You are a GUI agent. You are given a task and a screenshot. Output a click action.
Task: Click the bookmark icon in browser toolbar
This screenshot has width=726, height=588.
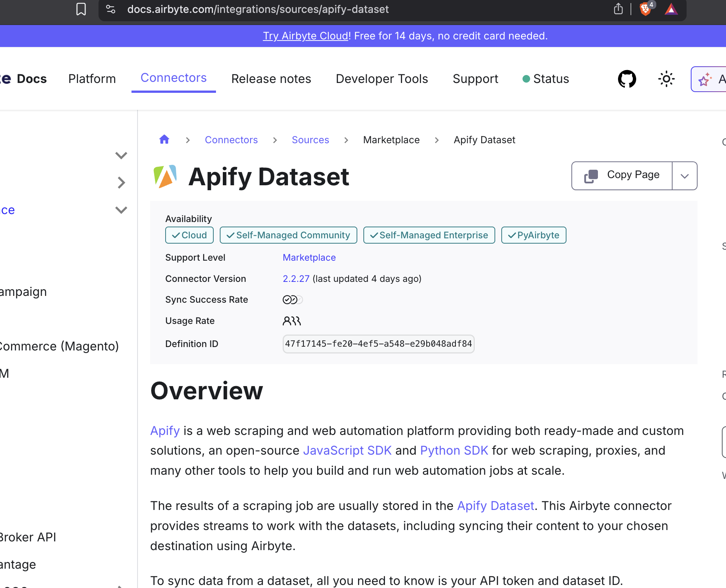tap(81, 9)
